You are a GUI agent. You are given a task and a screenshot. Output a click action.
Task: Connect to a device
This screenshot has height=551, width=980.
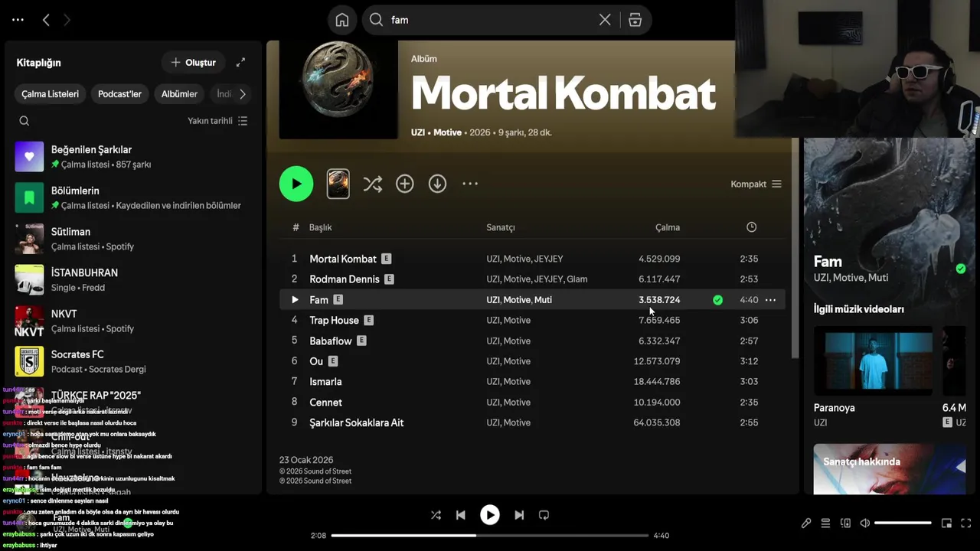pos(845,523)
